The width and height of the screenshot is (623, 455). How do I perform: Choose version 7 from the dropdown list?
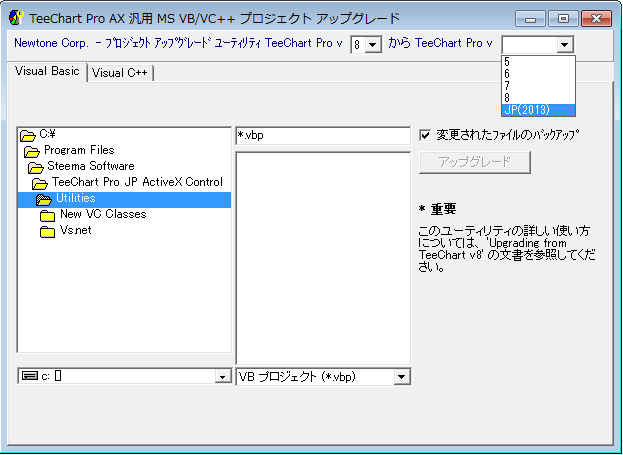click(x=538, y=86)
